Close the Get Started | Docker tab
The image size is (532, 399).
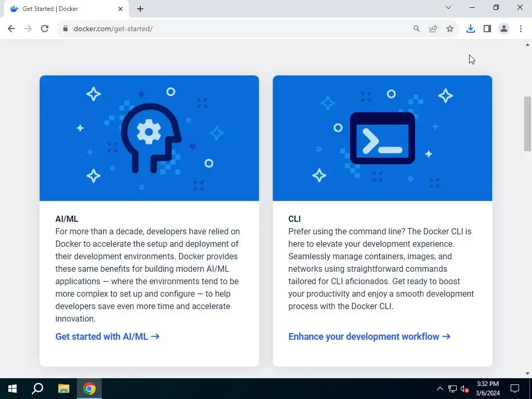coord(121,9)
